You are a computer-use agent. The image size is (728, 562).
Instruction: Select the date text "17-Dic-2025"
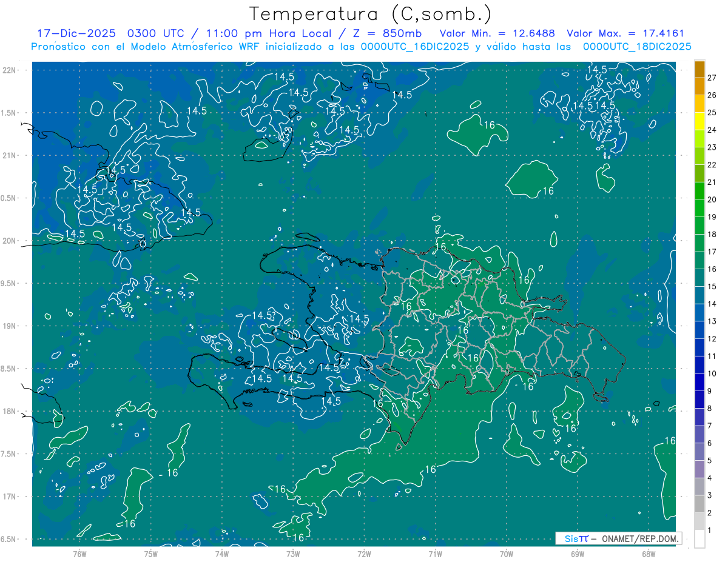[x=76, y=33]
